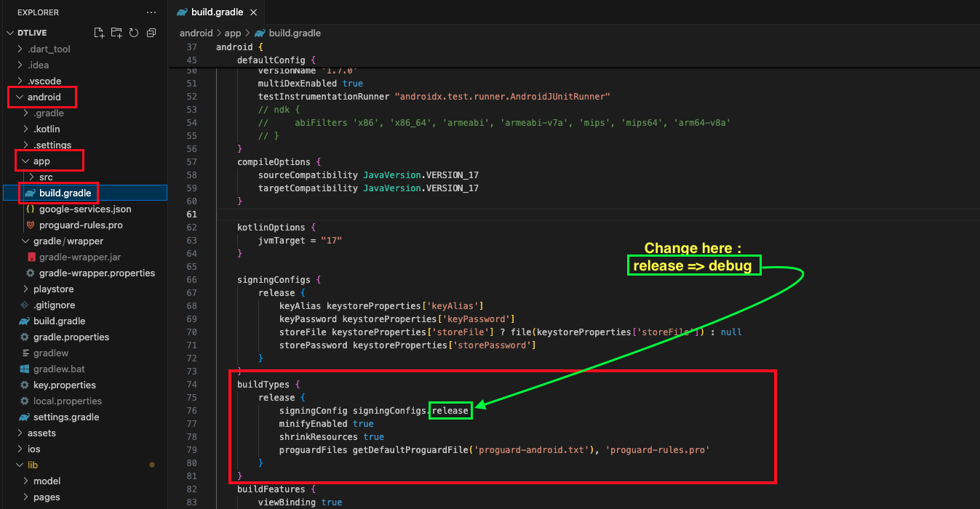Expand the .gradle folder
Image resolution: width=980 pixels, height=509 pixels.
pyautogui.click(x=27, y=113)
